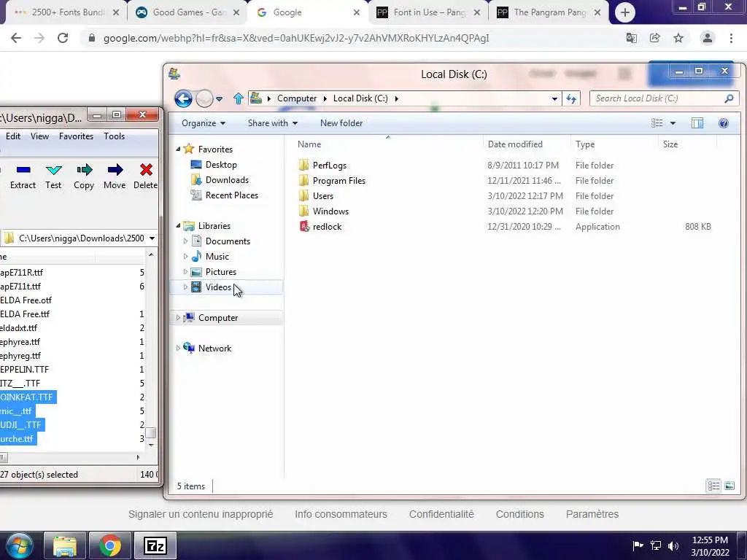Switch to the Font in Use tab

[427, 12]
